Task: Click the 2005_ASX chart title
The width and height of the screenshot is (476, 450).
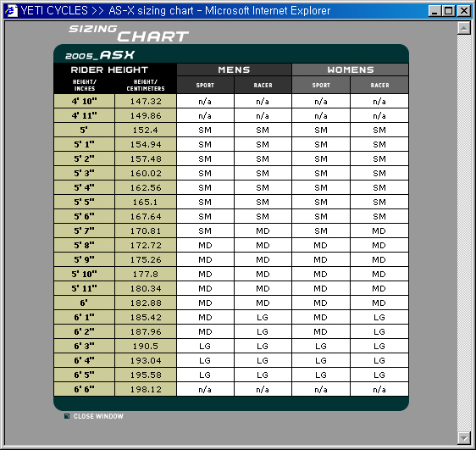Action: pos(100,55)
